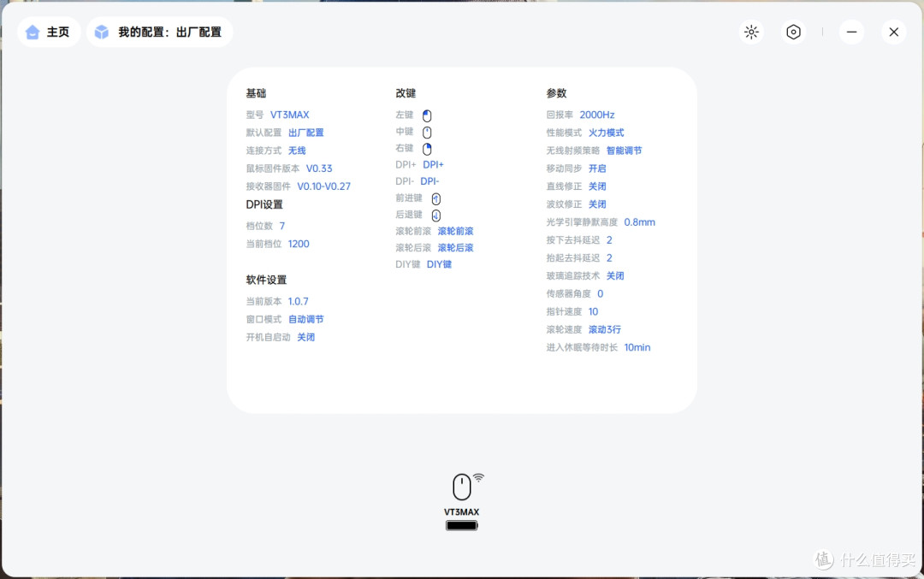924x579 pixels.
Task: Click the 改键 section heading
Action: 406,93
